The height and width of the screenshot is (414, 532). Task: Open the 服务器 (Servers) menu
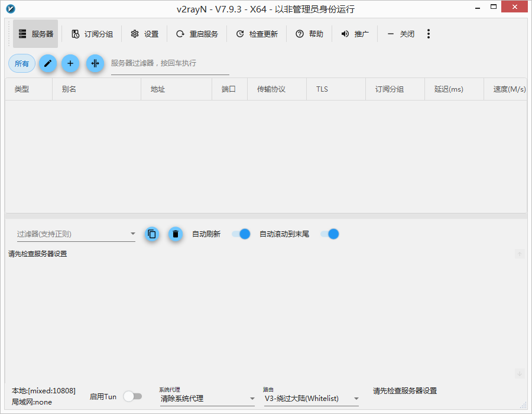(35, 34)
